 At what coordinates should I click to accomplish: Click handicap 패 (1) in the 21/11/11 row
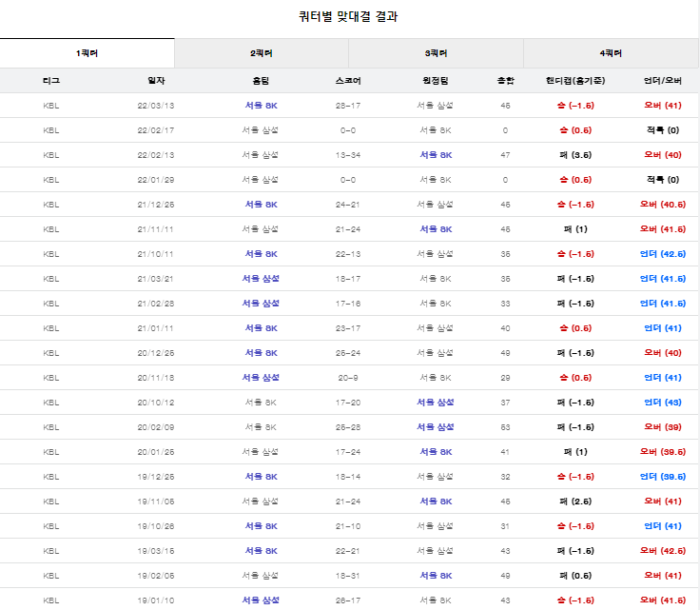[575, 229]
